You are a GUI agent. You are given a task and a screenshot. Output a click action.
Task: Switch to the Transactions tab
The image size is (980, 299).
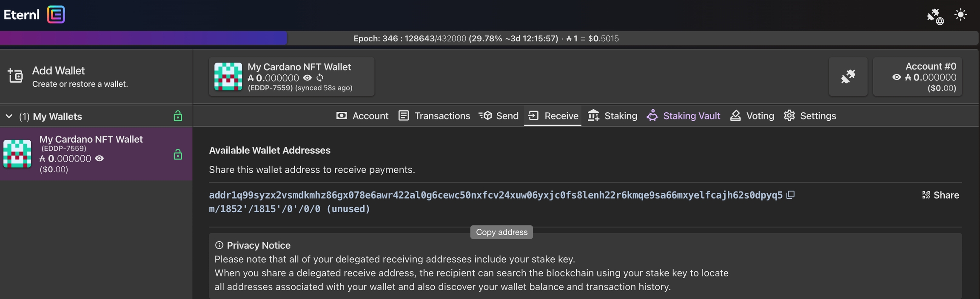click(x=434, y=116)
